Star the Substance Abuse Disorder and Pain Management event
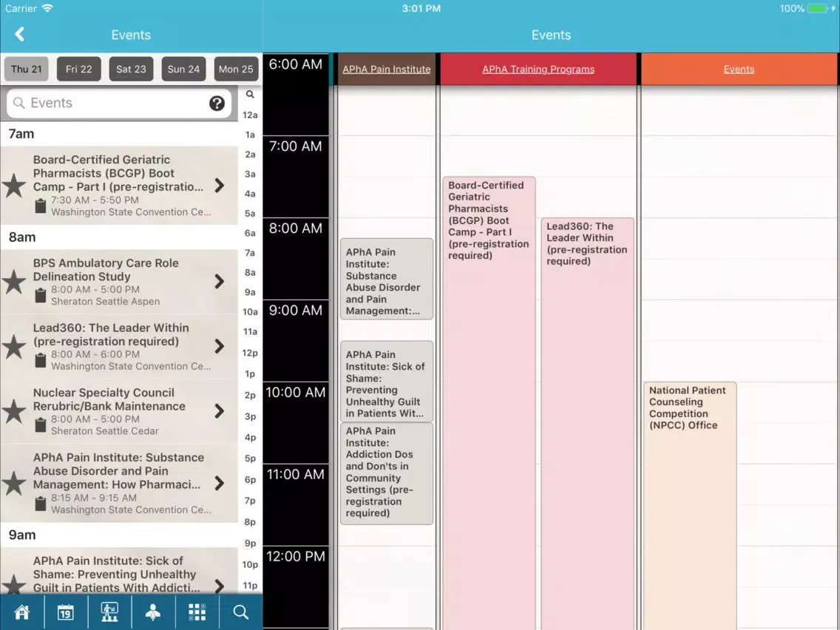840x630 pixels. click(x=14, y=483)
